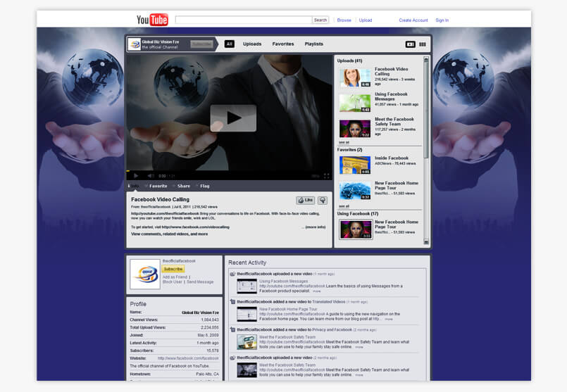Open the Info tab under video
The width and height of the screenshot is (567, 392).
tap(133, 186)
